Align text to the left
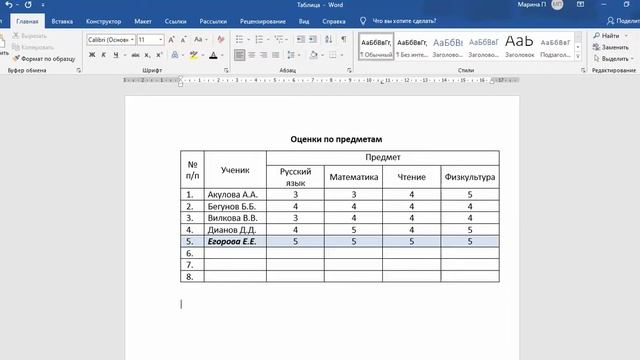 coord(240,55)
